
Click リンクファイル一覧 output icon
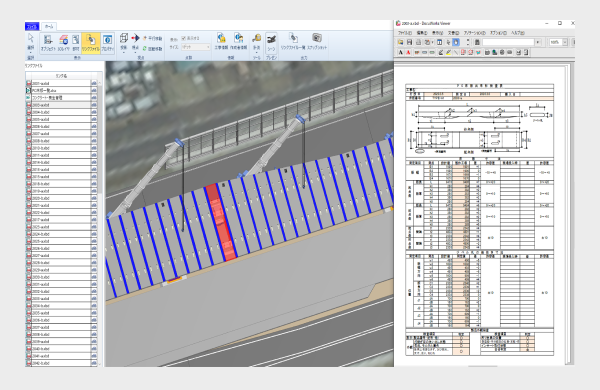[x=293, y=41]
